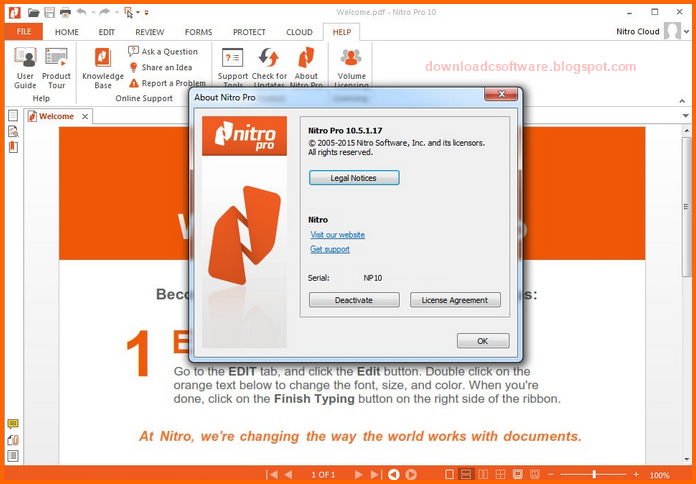The width and height of the screenshot is (696, 484).
Task: Expand the Redo history dropdown arrow
Action: [115, 12]
